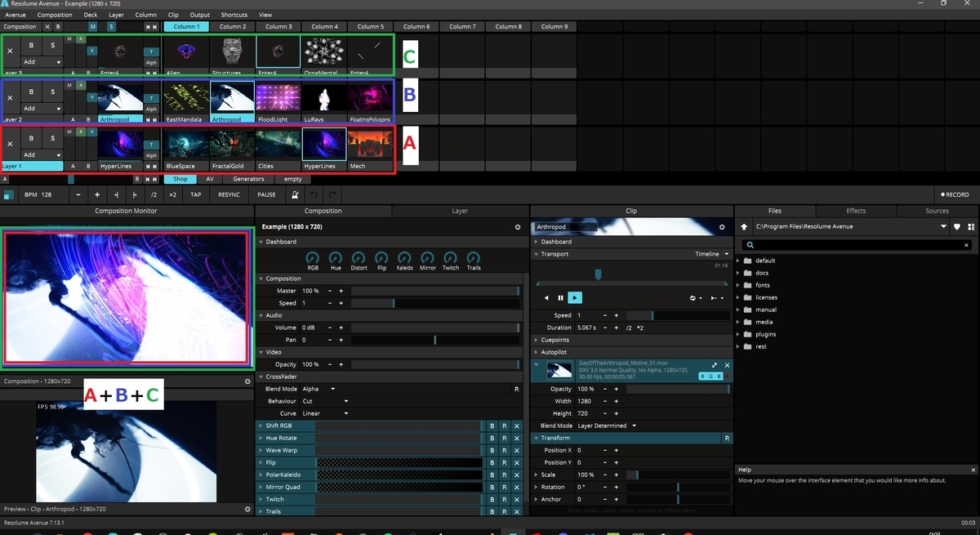Switch to the Effects tab

(856, 211)
